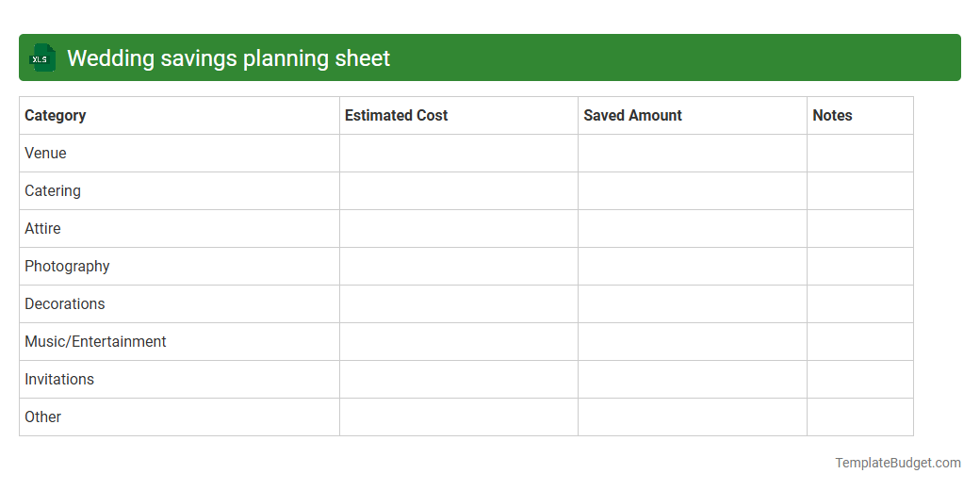This screenshot has width=980, height=490.
Task: Click the 'Saved Amount' column header
Action: (x=693, y=116)
